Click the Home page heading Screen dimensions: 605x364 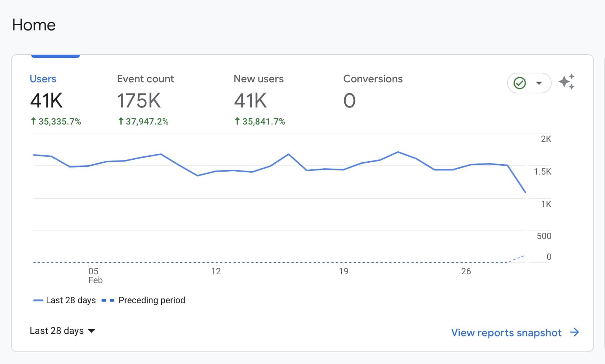[34, 25]
